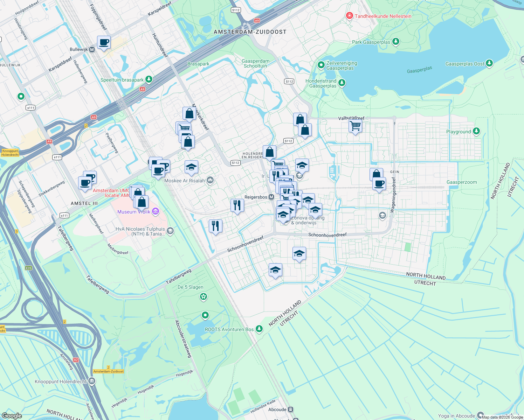Select the Abcoude train station icon
The height and width of the screenshot is (420, 524).
pyautogui.click(x=290, y=409)
